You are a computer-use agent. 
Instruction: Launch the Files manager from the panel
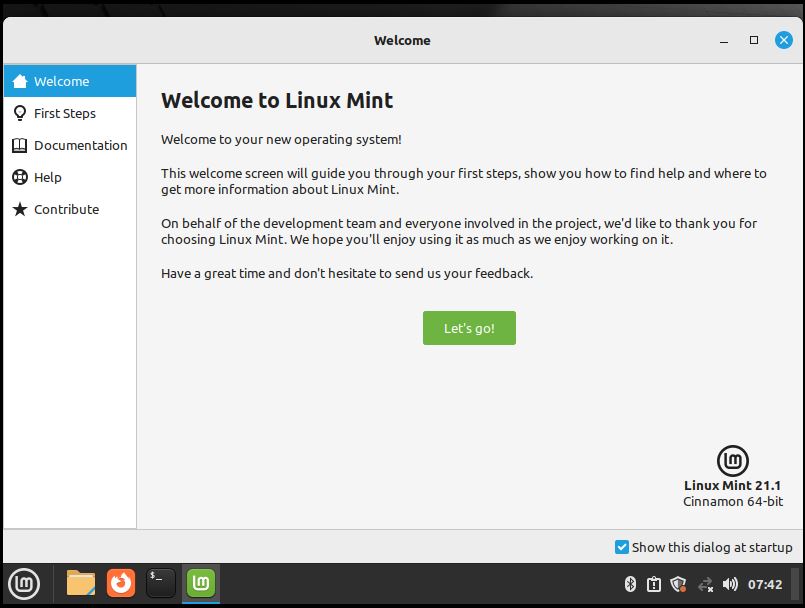click(81, 583)
